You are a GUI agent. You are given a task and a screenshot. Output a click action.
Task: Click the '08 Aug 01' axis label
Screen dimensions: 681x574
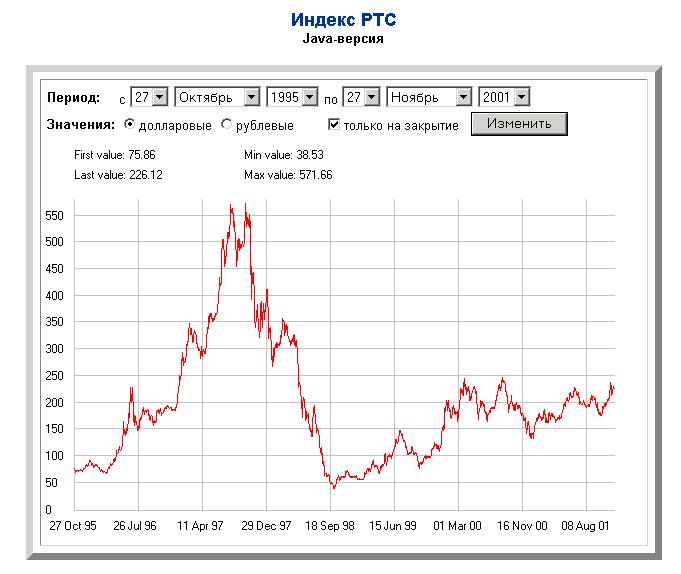(x=585, y=526)
